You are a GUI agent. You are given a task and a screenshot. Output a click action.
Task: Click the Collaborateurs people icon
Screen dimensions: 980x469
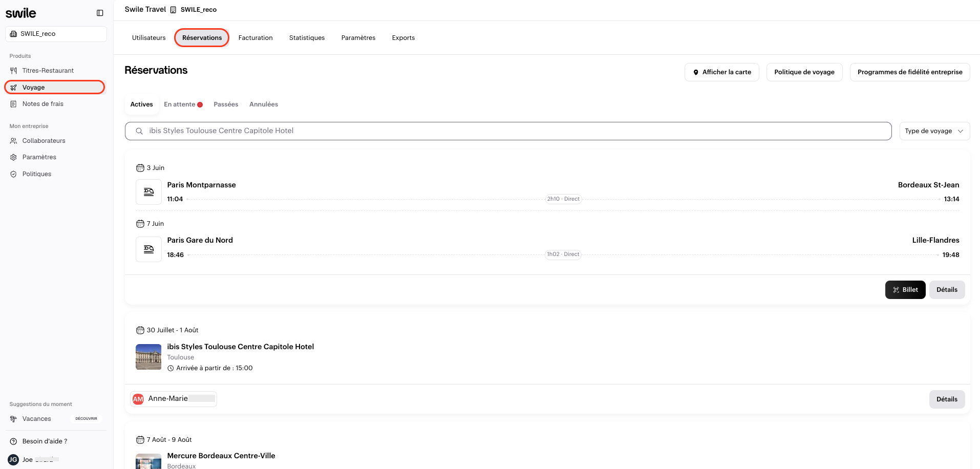(x=13, y=141)
